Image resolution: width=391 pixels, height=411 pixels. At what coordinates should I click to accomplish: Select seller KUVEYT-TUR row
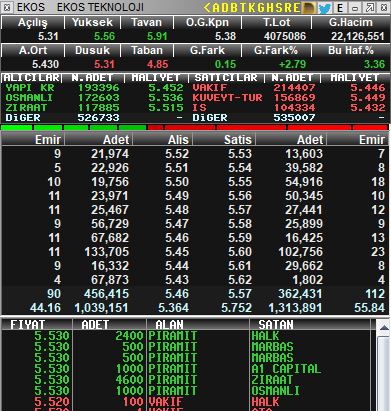click(289, 98)
